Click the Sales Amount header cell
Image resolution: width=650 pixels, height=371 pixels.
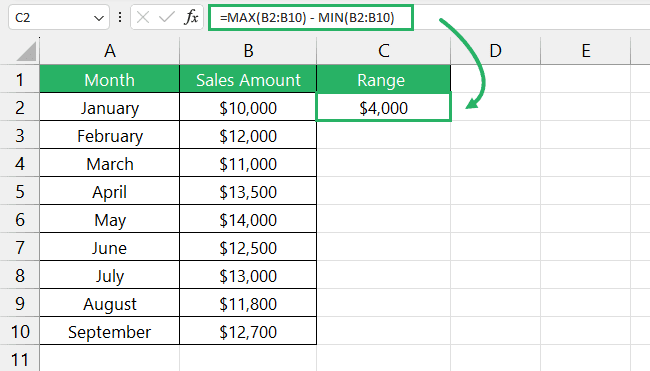(x=248, y=80)
